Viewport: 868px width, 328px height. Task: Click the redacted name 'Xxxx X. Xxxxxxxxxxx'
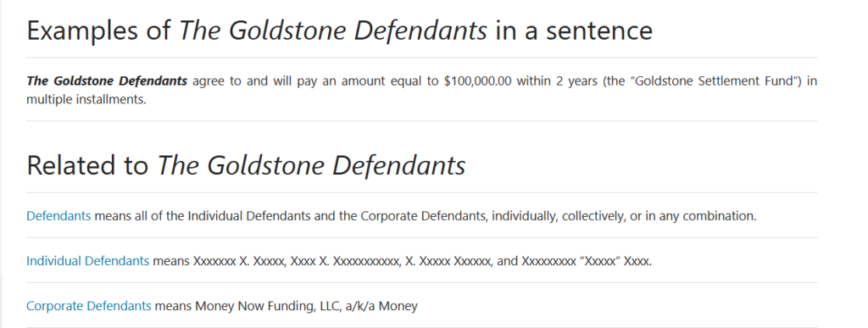[x=346, y=260]
